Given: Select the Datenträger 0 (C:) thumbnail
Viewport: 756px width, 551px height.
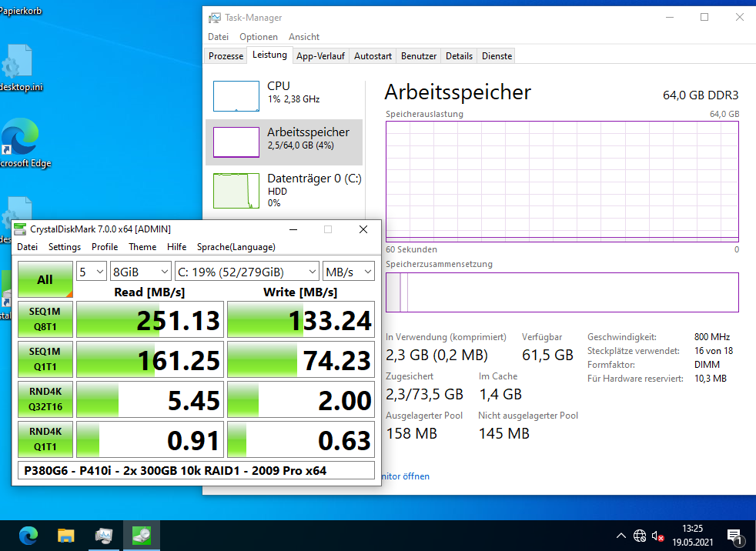Looking at the screenshot, I should (x=236, y=190).
